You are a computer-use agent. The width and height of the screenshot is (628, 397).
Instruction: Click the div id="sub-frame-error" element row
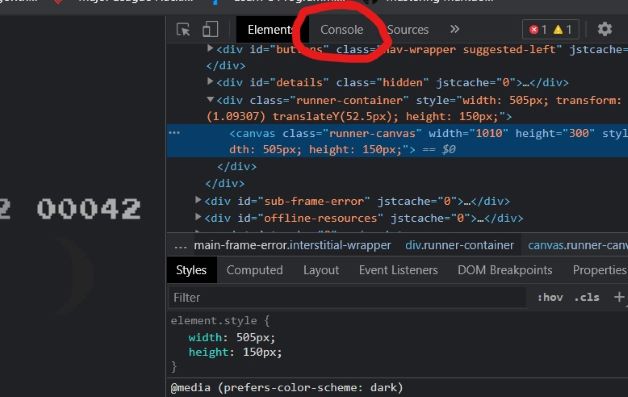(356, 201)
